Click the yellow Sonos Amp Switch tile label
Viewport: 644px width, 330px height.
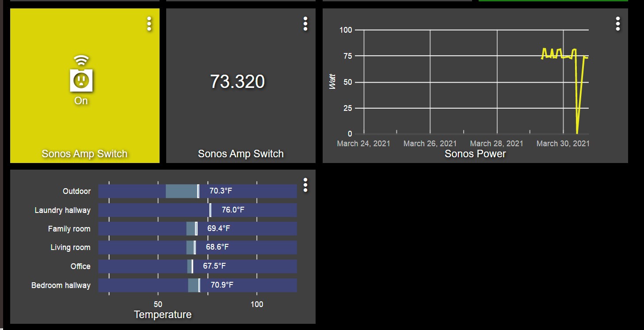[x=84, y=154]
